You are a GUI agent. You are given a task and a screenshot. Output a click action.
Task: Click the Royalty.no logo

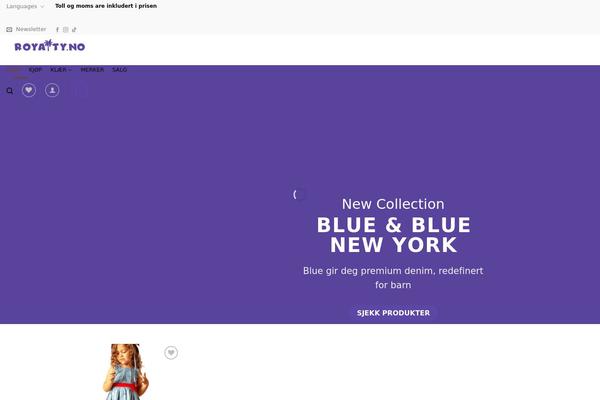point(50,46)
